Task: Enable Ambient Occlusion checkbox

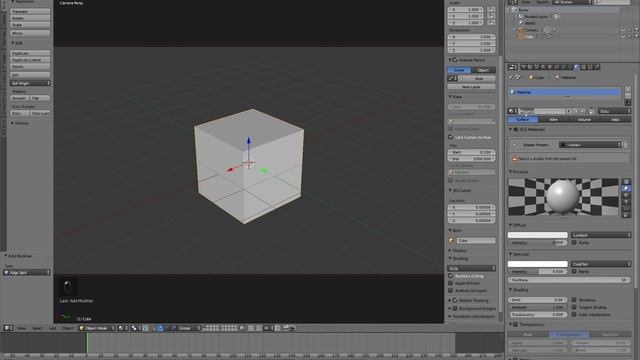Action: point(451,290)
